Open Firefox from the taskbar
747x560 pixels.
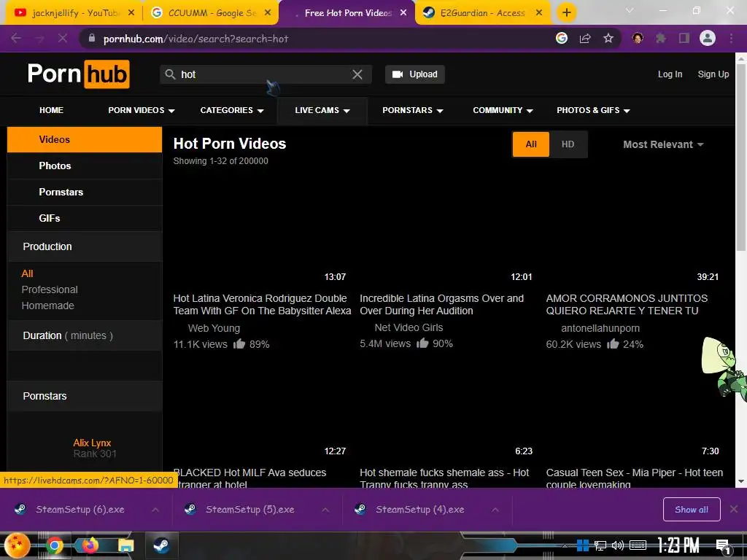tap(90, 545)
